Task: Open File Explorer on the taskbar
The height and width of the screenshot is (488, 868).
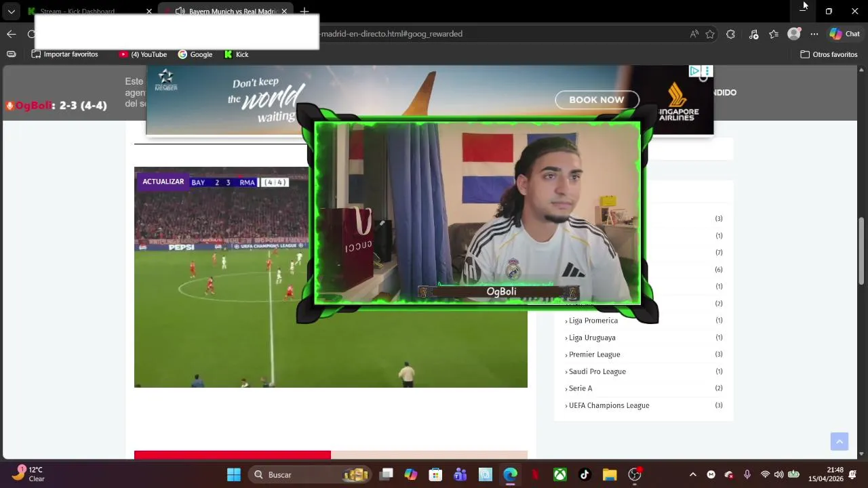Action: (x=610, y=474)
